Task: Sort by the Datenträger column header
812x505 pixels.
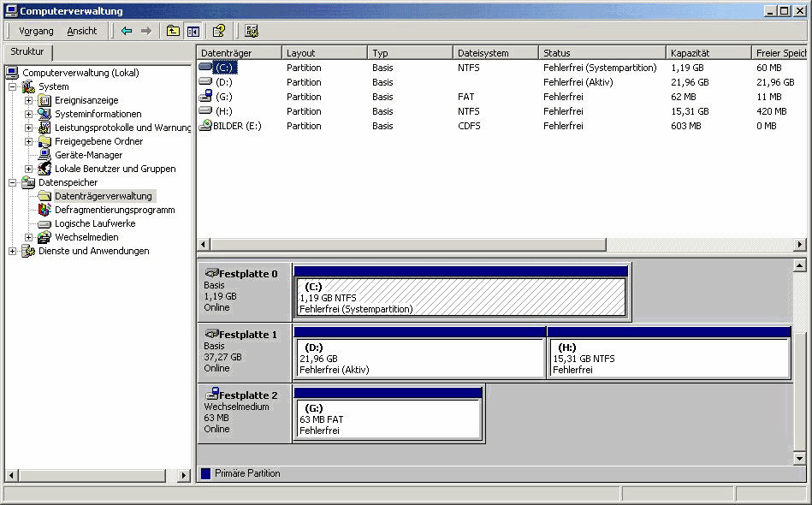Action: click(x=240, y=53)
